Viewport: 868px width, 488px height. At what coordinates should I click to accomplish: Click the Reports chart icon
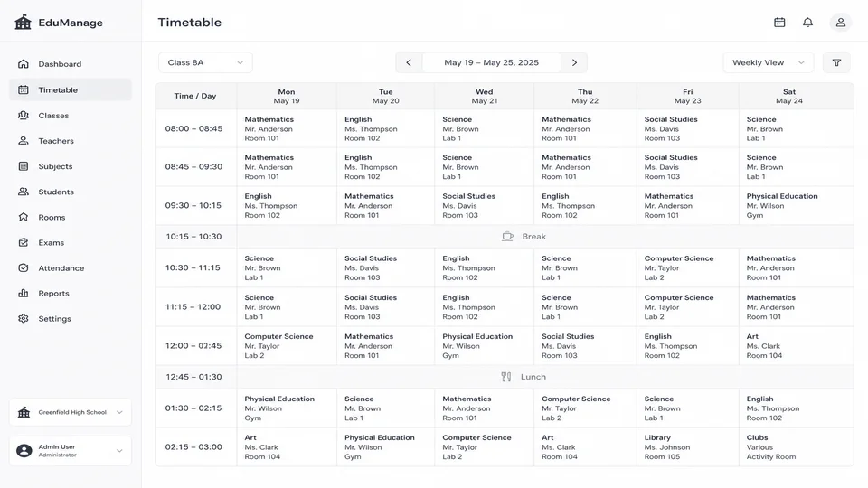[x=24, y=293]
